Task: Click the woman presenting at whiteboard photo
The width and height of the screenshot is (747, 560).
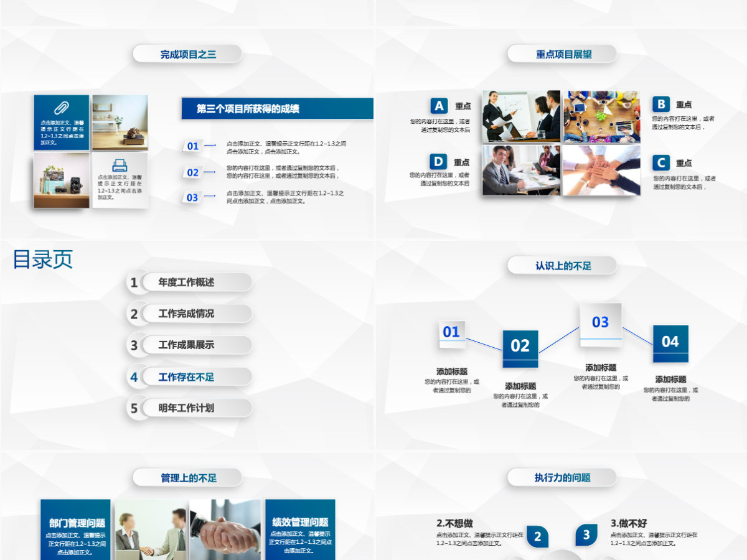Action: pos(522,118)
